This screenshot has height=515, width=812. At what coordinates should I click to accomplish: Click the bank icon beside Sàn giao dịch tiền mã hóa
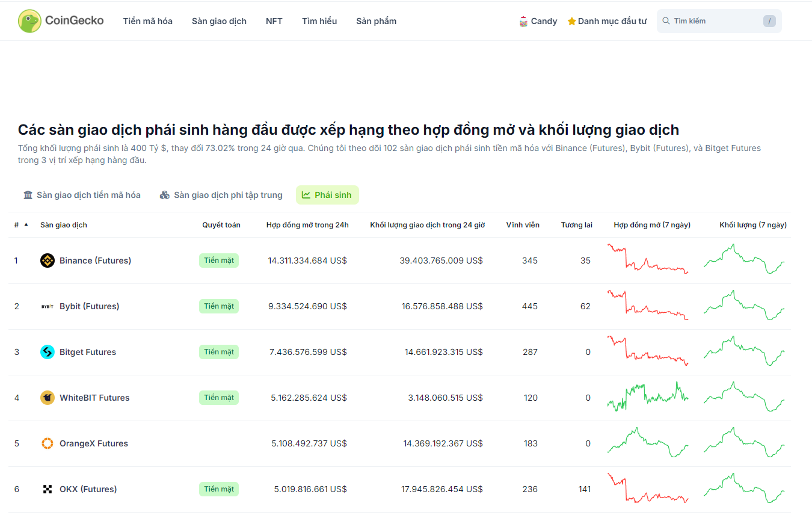(28, 194)
